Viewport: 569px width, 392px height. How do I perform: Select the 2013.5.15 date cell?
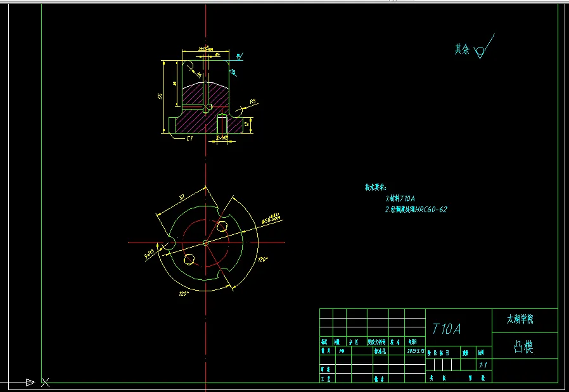click(x=416, y=351)
